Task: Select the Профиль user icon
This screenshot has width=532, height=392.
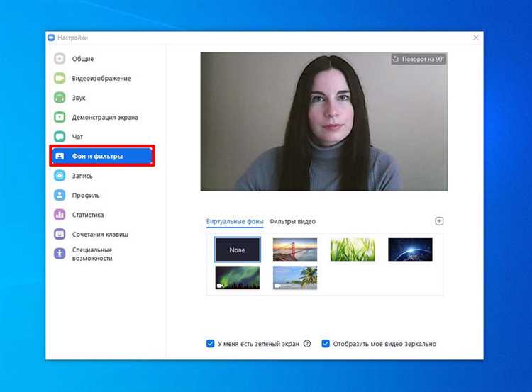Action: tap(60, 195)
